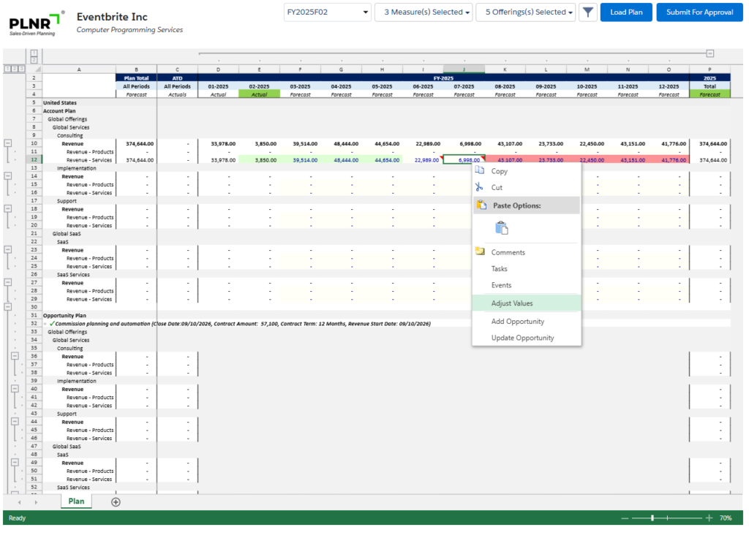
Task: Click the Implementation label in row 13
Action: click(76, 168)
